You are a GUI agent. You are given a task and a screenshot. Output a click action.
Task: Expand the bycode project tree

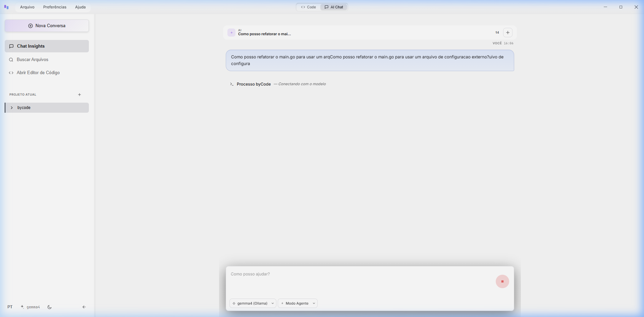pyautogui.click(x=12, y=108)
